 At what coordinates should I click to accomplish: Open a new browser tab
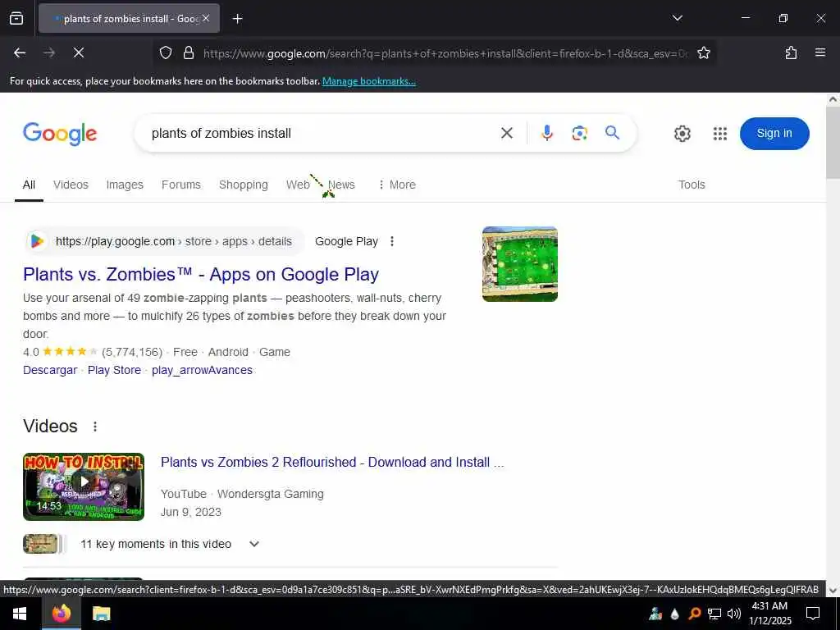point(237,19)
